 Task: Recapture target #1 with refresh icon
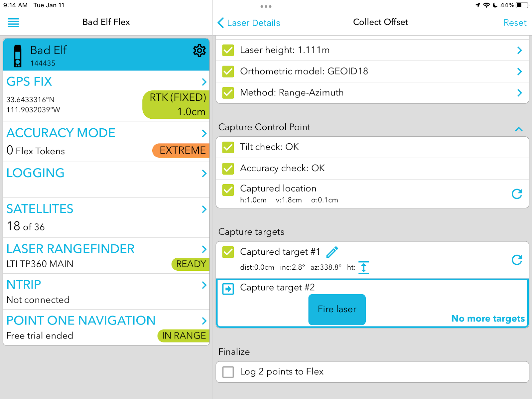tap(517, 260)
